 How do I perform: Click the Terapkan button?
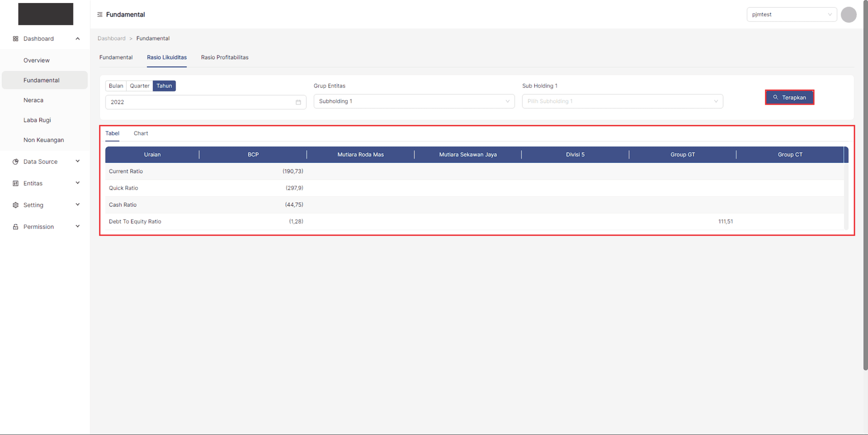789,98
